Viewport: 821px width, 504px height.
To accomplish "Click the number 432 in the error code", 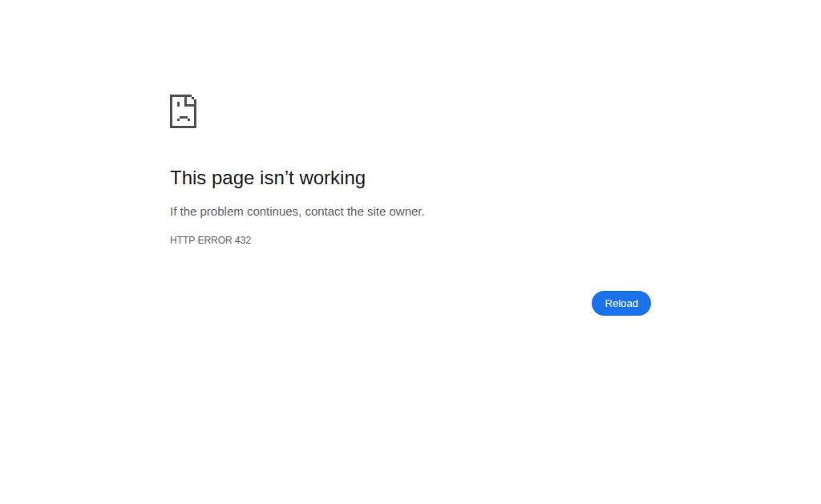I will point(243,240).
